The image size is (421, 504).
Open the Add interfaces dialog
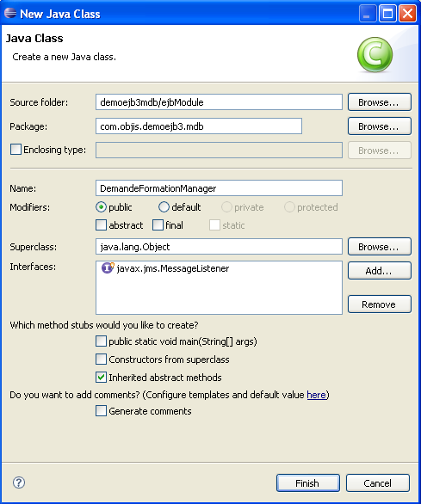coord(380,271)
